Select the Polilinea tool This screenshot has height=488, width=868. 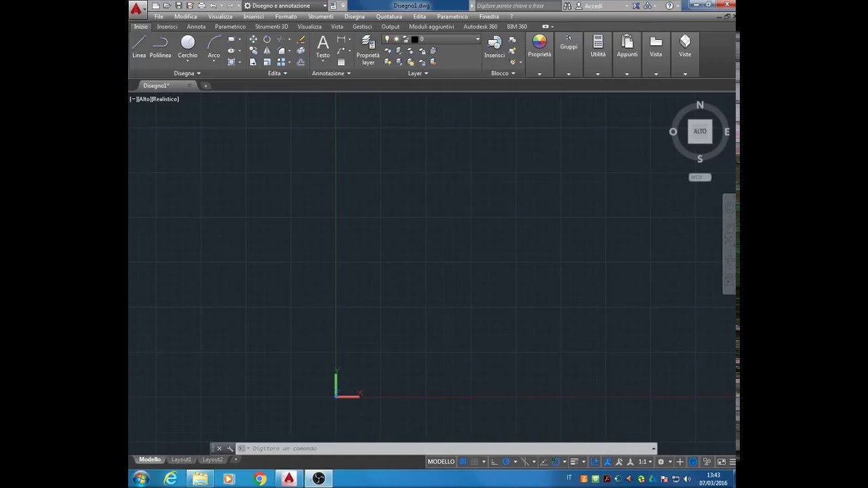(x=160, y=46)
